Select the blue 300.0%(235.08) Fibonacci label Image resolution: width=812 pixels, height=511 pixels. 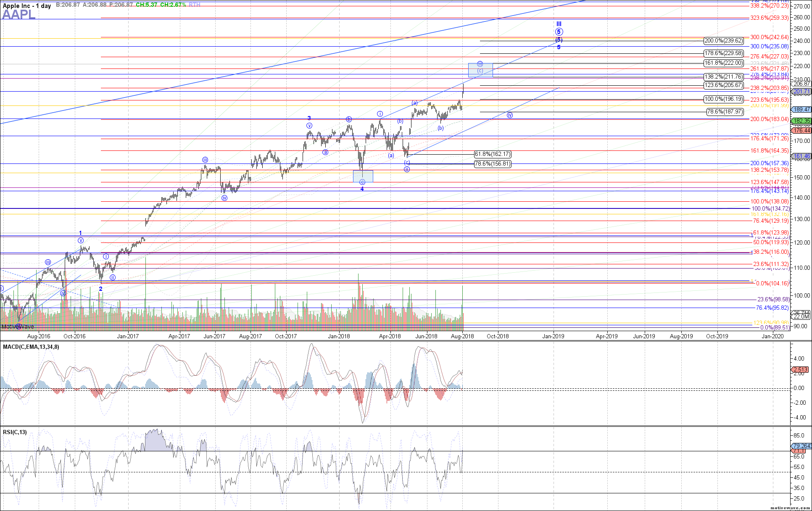[x=769, y=46]
